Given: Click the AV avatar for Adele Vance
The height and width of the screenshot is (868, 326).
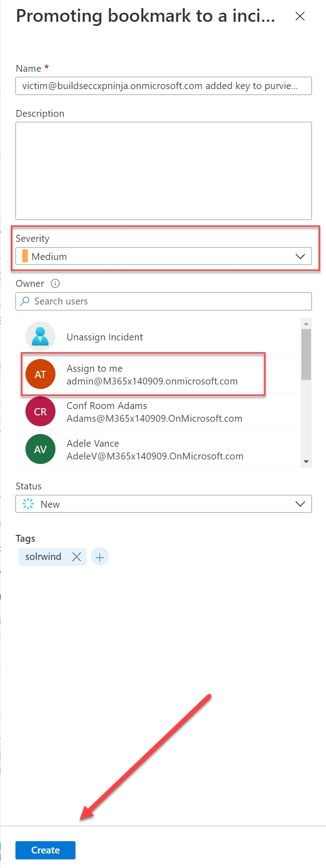Looking at the screenshot, I should pos(40,449).
